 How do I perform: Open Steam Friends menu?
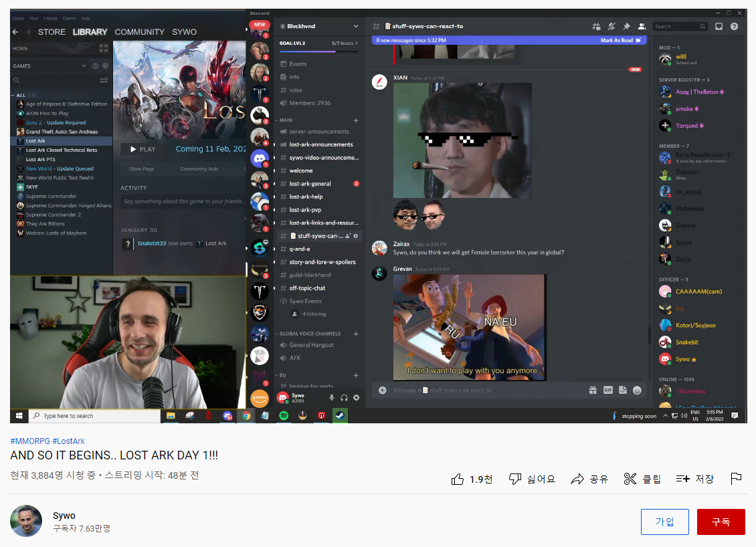click(50, 18)
